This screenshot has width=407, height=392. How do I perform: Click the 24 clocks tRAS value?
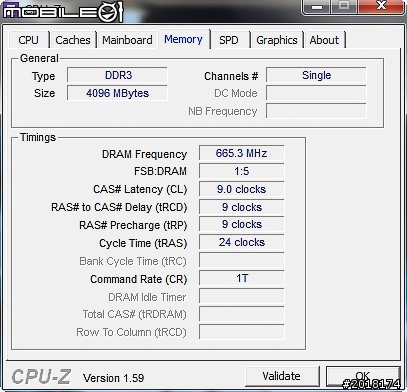[242, 243]
